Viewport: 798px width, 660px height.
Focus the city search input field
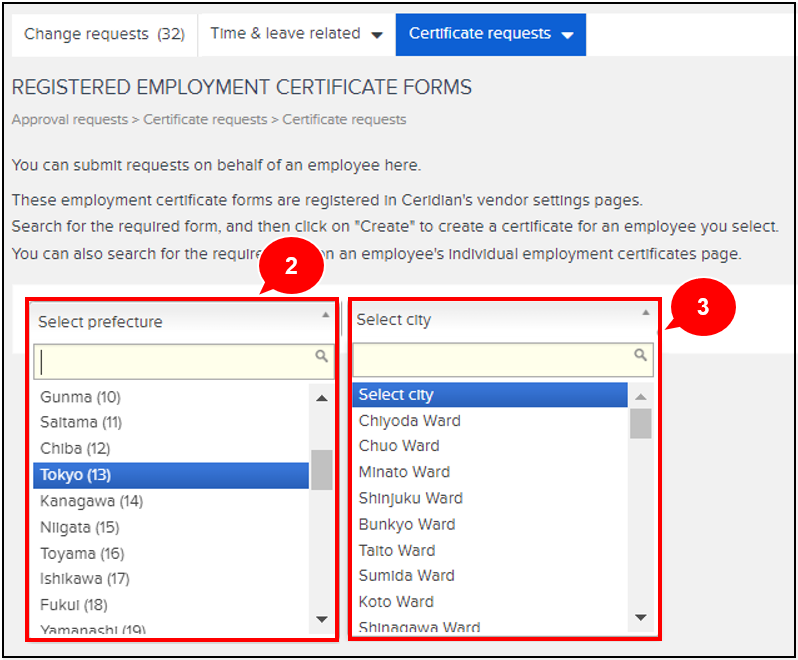click(494, 359)
